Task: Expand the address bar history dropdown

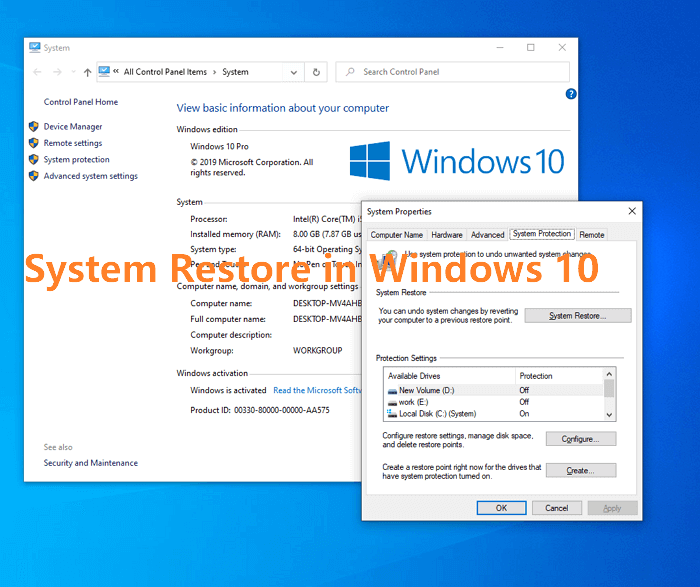Action: point(293,72)
